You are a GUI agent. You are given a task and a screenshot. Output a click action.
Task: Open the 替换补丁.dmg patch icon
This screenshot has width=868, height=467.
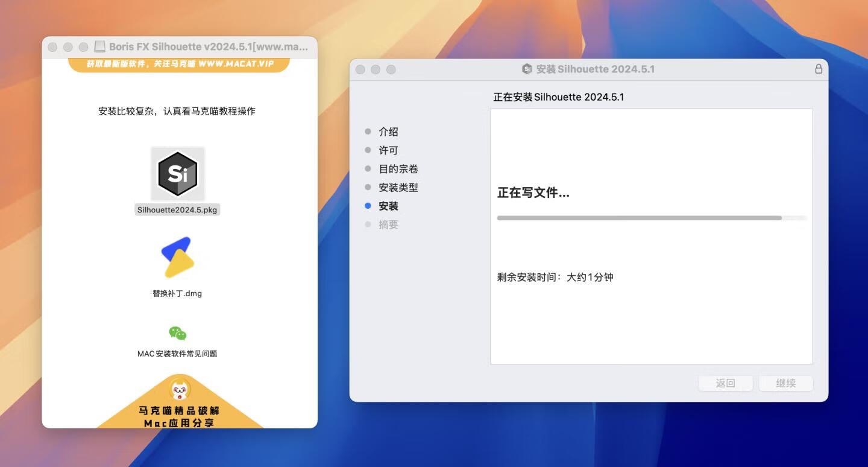coord(178,258)
